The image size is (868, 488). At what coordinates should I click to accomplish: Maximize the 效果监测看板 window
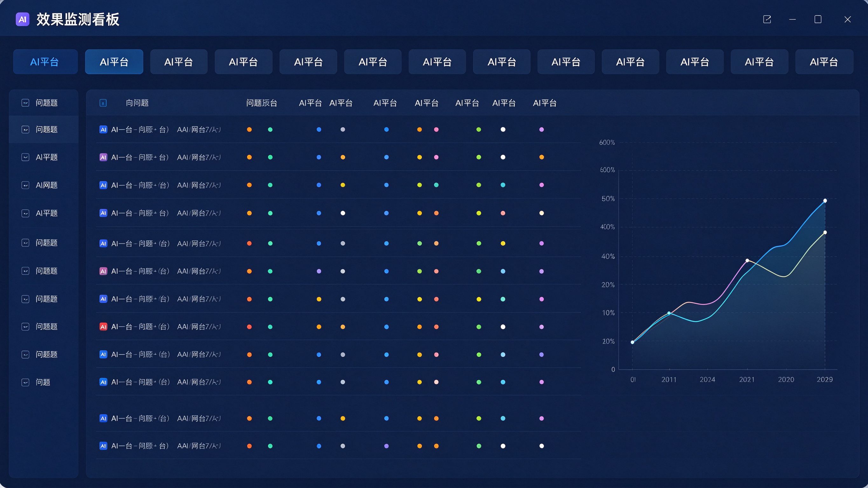[x=818, y=19]
